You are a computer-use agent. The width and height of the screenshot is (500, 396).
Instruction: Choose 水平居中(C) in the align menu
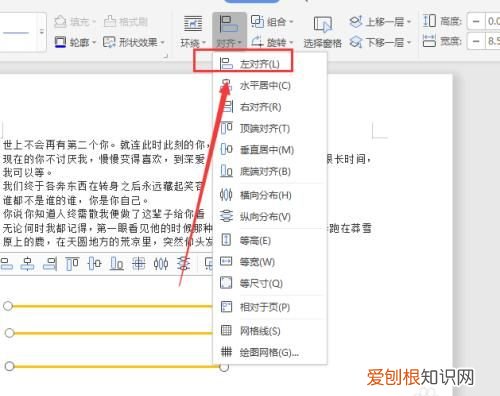270,86
